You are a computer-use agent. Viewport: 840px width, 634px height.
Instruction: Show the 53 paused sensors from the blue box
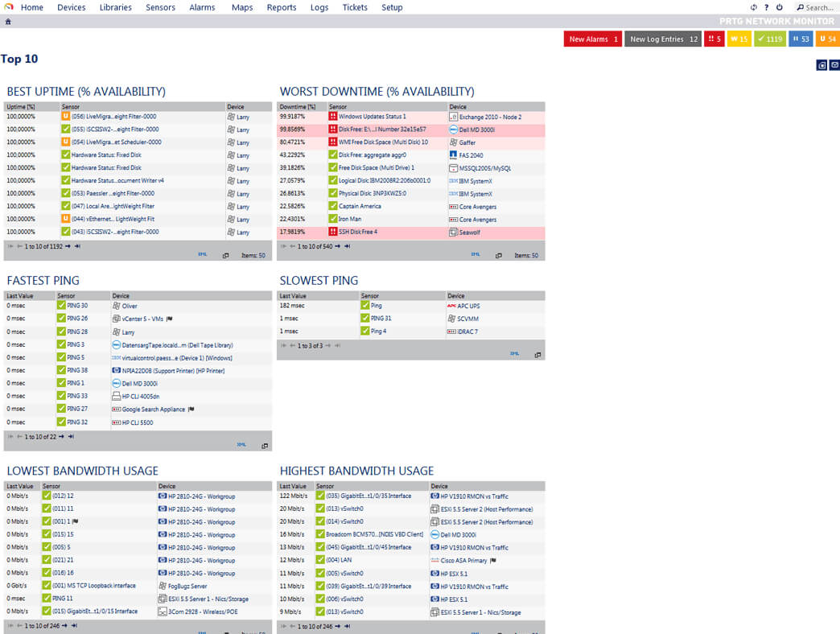click(801, 39)
